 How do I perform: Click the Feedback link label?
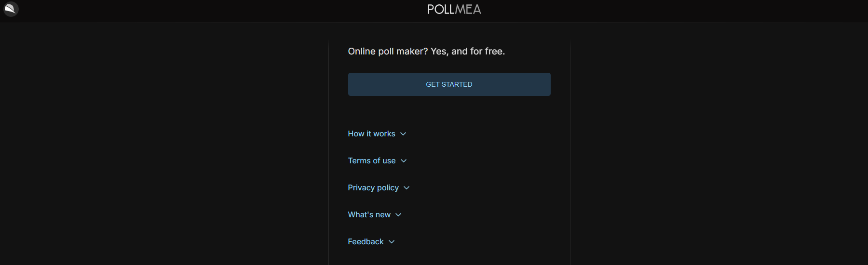[366, 242]
